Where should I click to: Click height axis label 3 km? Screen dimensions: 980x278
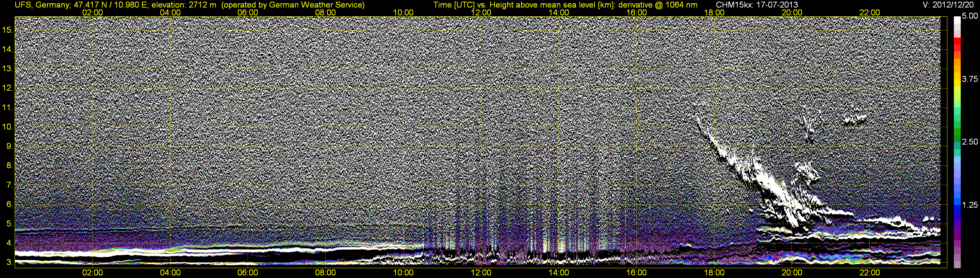(x=9, y=262)
